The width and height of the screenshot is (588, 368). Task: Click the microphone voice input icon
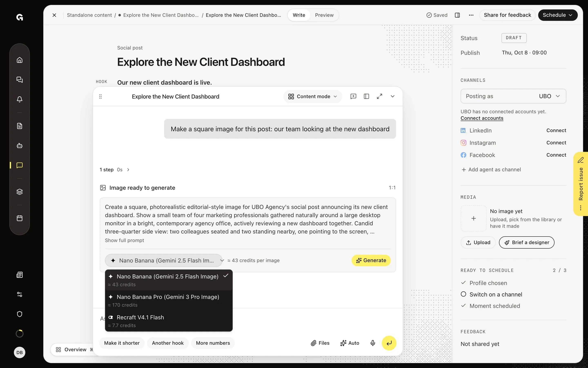click(373, 343)
